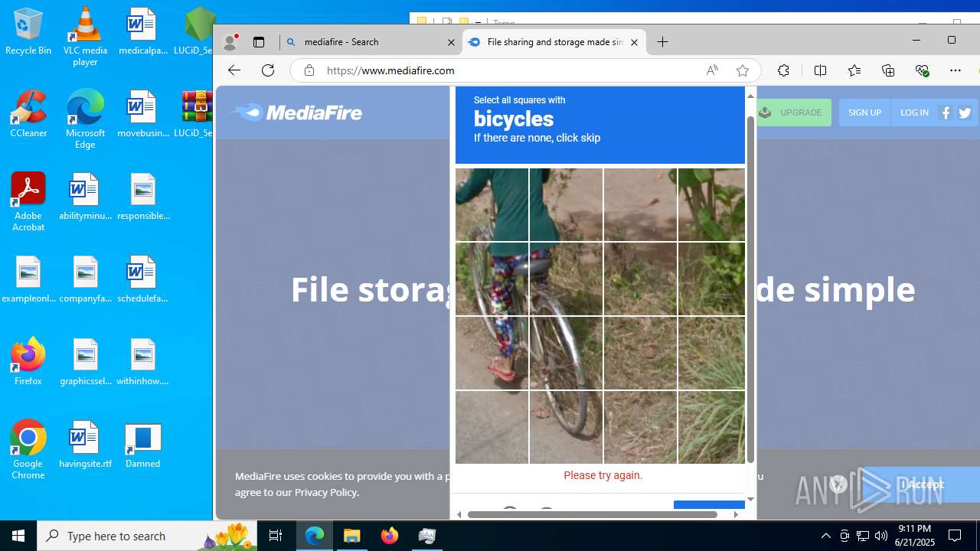Viewport: 980px width, 551px height.
Task: Click the taskbar search box
Action: point(147,536)
